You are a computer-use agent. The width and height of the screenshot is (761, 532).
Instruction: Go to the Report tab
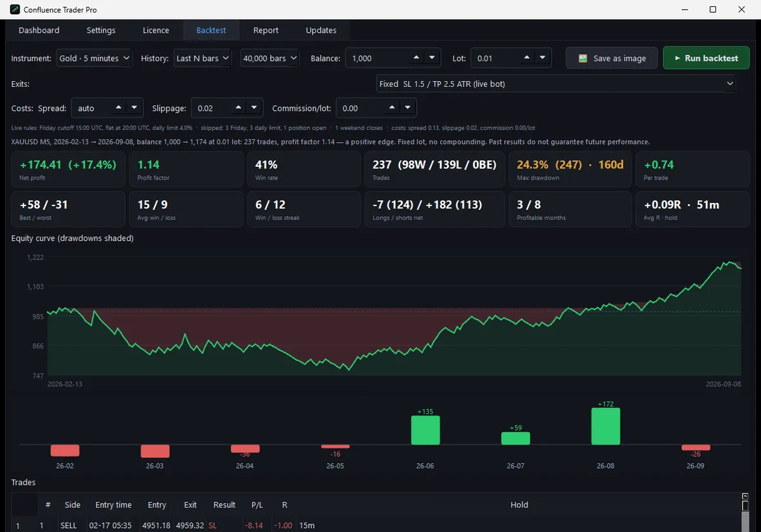pos(266,30)
